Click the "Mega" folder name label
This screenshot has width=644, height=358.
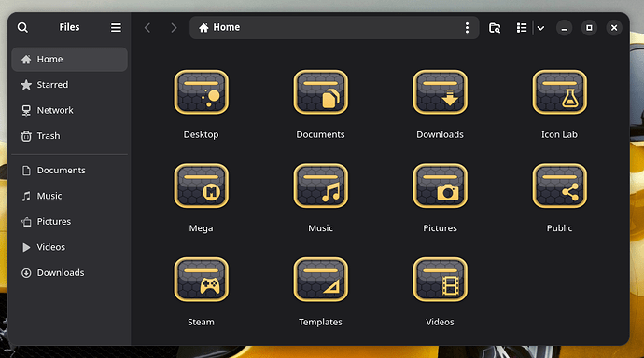coord(201,228)
